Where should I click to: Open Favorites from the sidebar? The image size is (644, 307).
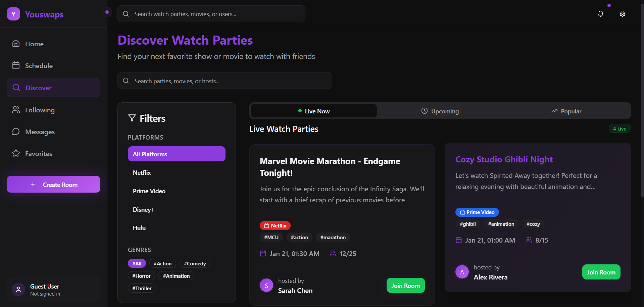click(39, 154)
